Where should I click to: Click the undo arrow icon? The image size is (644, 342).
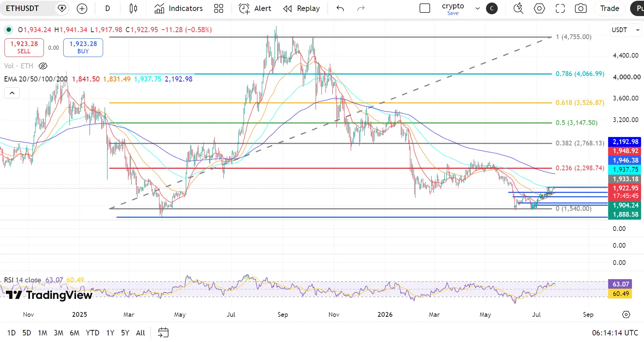pos(340,8)
